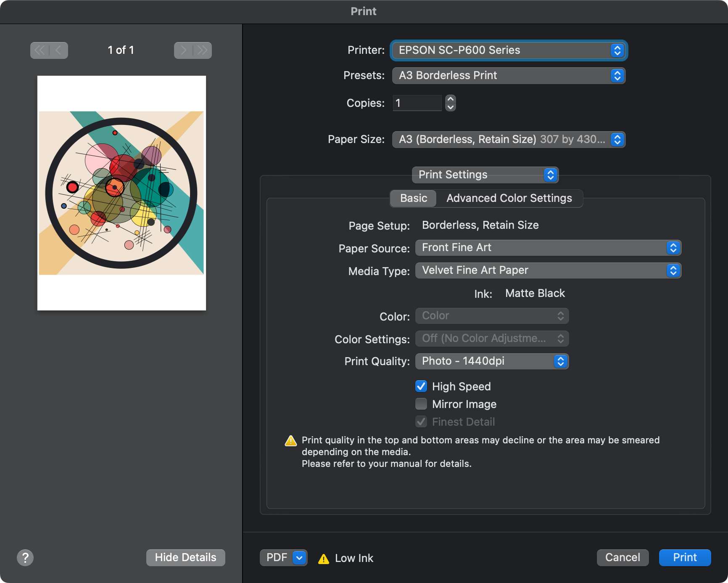Viewport: 728px width, 583px height.
Task: Go to the previous preview page
Action: tap(58, 50)
